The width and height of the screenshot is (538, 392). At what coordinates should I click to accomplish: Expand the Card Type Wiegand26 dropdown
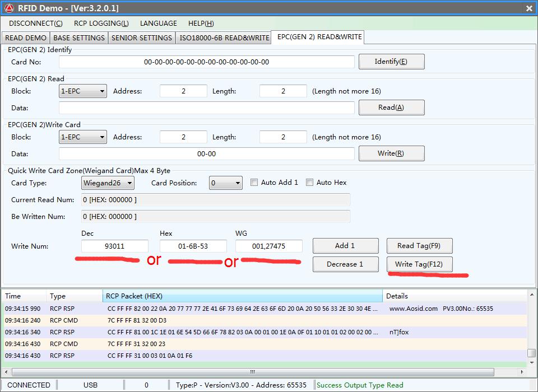(108, 183)
